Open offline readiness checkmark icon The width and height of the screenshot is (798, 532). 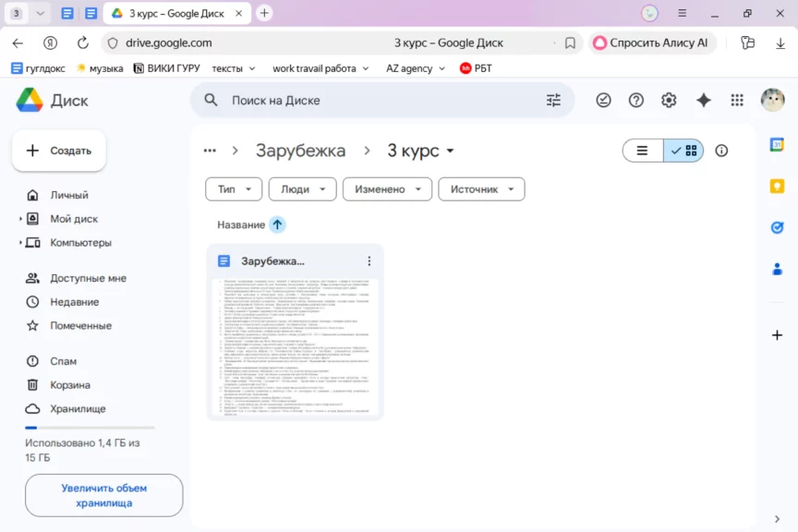pos(603,101)
